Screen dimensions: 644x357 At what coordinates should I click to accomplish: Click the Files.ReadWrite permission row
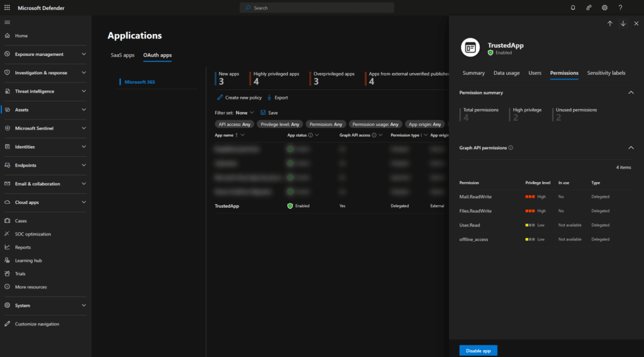point(547,211)
